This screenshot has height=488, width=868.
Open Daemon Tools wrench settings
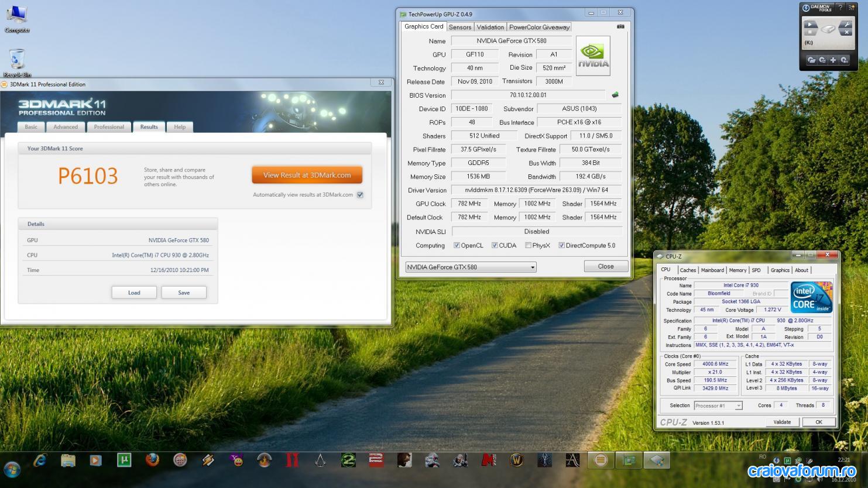pyautogui.click(x=846, y=25)
